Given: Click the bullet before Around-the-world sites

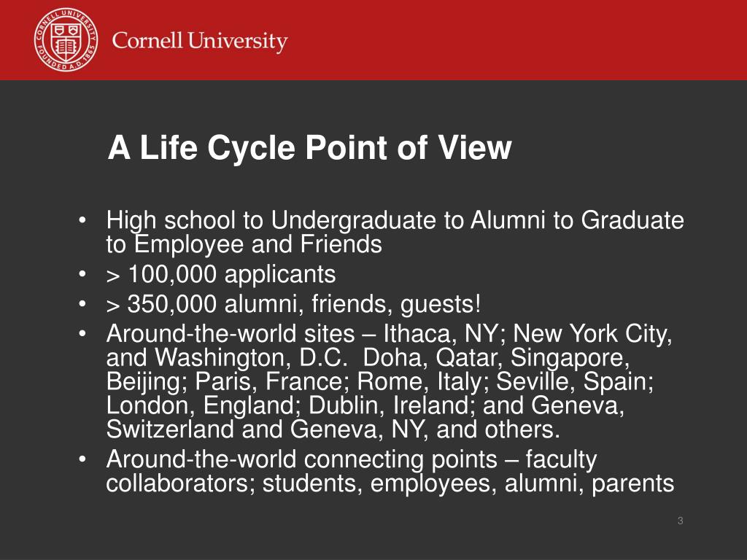Looking at the screenshot, I should coord(82,334).
